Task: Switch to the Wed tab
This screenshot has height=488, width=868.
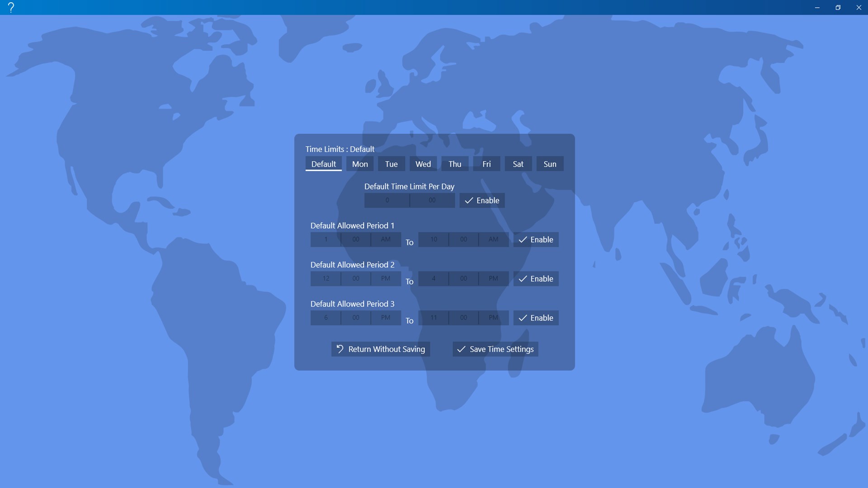Action: tap(423, 164)
